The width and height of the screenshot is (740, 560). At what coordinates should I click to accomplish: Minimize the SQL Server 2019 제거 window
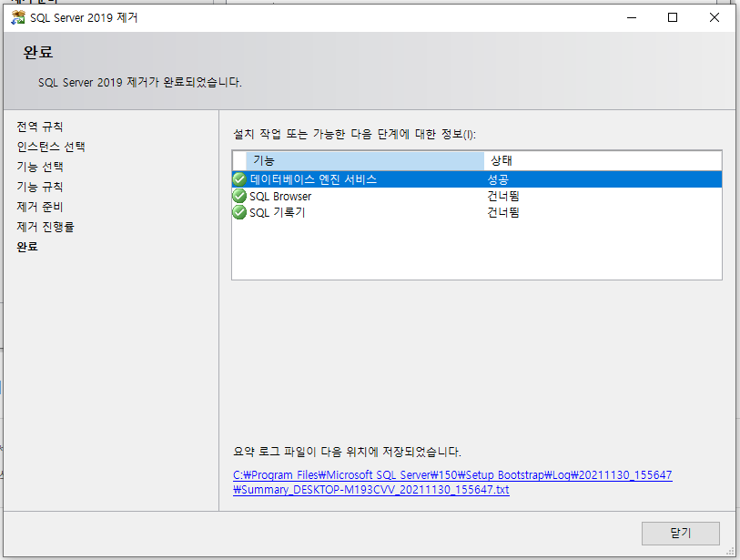point(632,18)
